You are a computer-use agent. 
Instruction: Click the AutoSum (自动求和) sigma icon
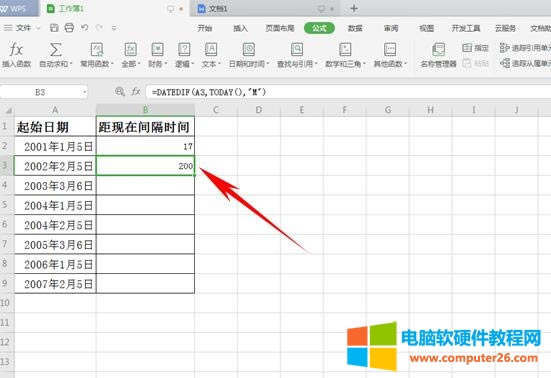pyautogui.click(x=56, y=50)
